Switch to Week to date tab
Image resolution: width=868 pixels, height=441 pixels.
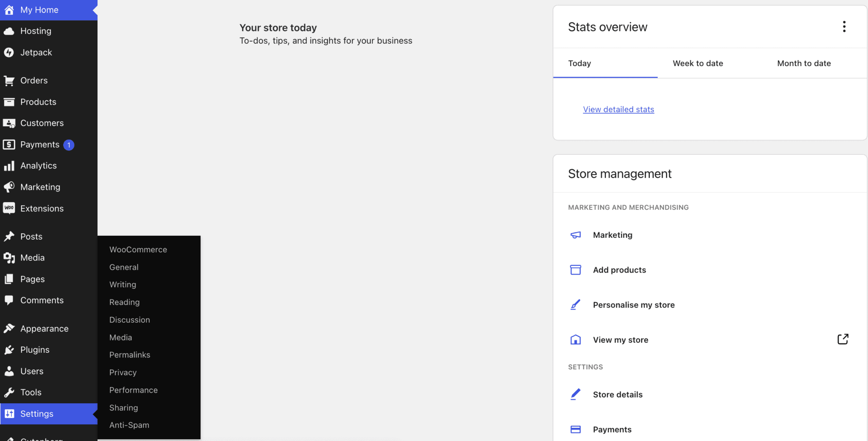coord(710,63)
